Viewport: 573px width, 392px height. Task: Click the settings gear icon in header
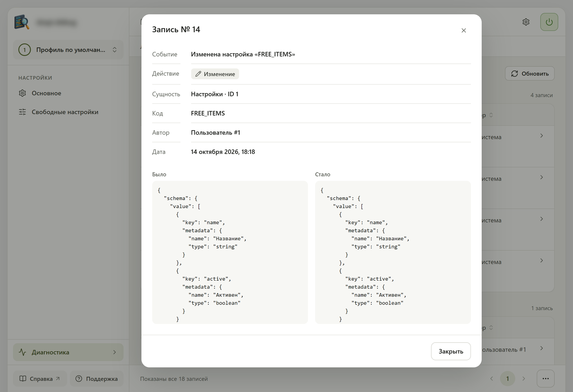[x=526, y=22]
